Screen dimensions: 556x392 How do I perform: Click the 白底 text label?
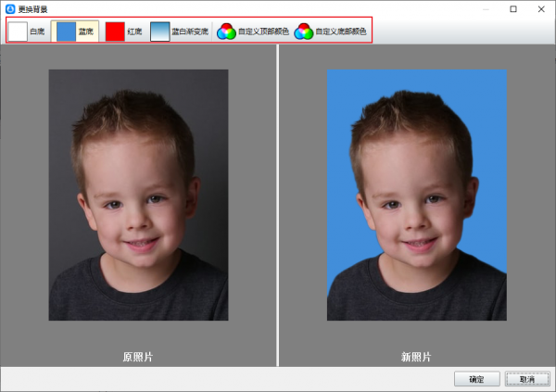37,32
